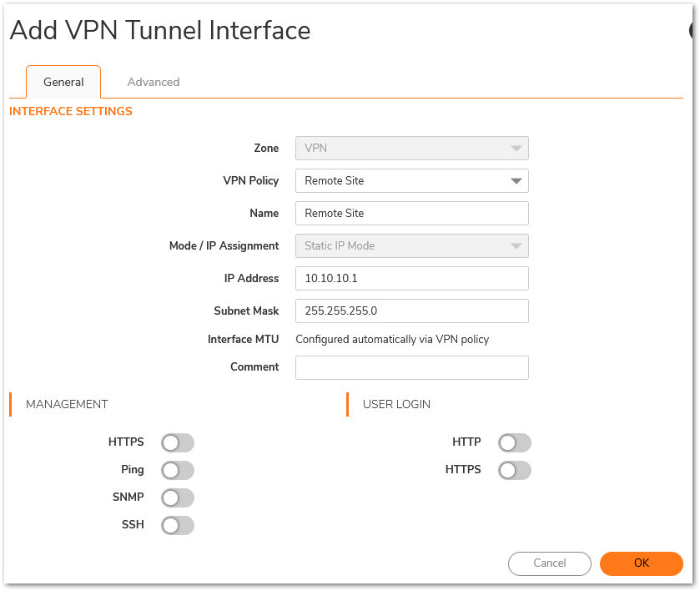This screenshot has height=591, width=700.
Task: Click the Comment text field
Action: click(x=411, y=367)
